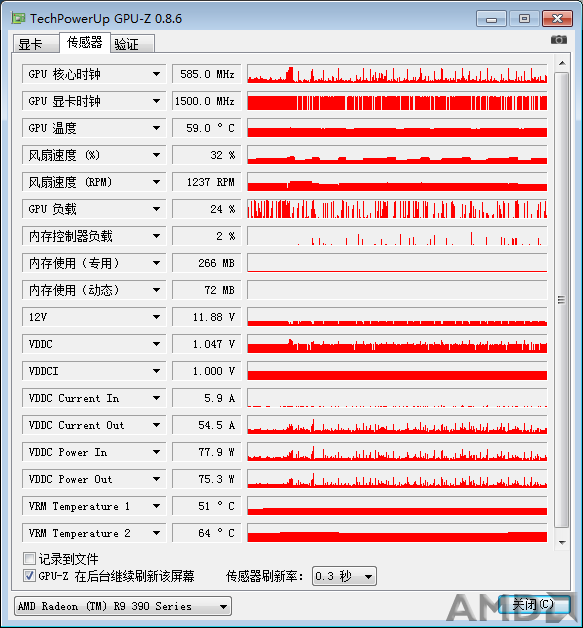This screenshot has height=628, width=583.
Task: Click the GPU-Z title bar app icon
Action: [x=18, y=18]
